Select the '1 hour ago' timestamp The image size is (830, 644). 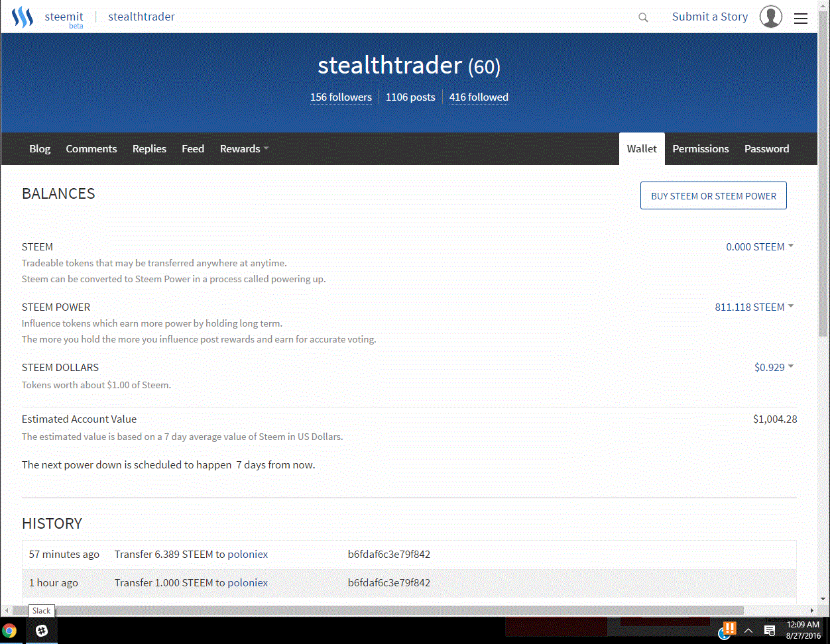(54, 582)
